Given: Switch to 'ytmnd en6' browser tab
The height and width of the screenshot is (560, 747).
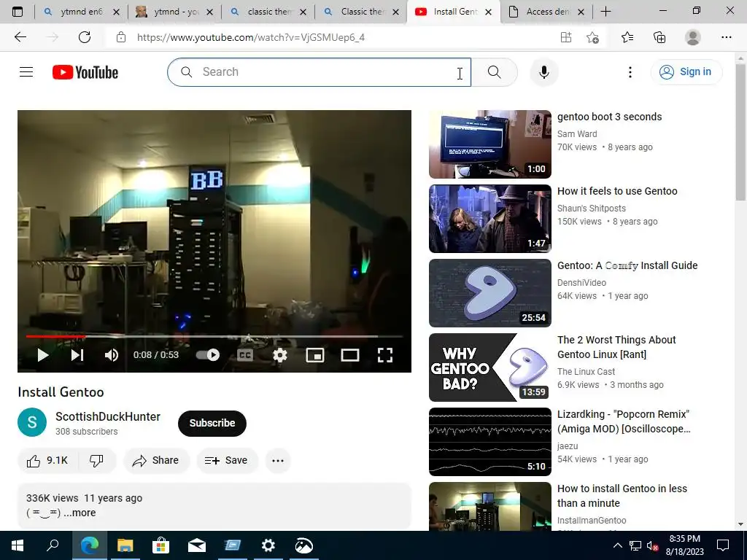Looking at the screenshot, I should [81, 12].
